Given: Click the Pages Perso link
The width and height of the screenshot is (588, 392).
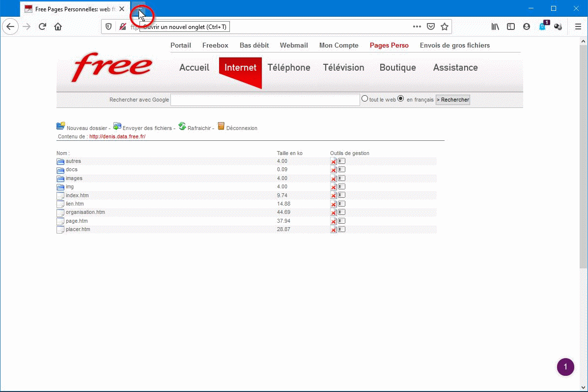Looking at the screenshot, I should (x=389, y=45).
